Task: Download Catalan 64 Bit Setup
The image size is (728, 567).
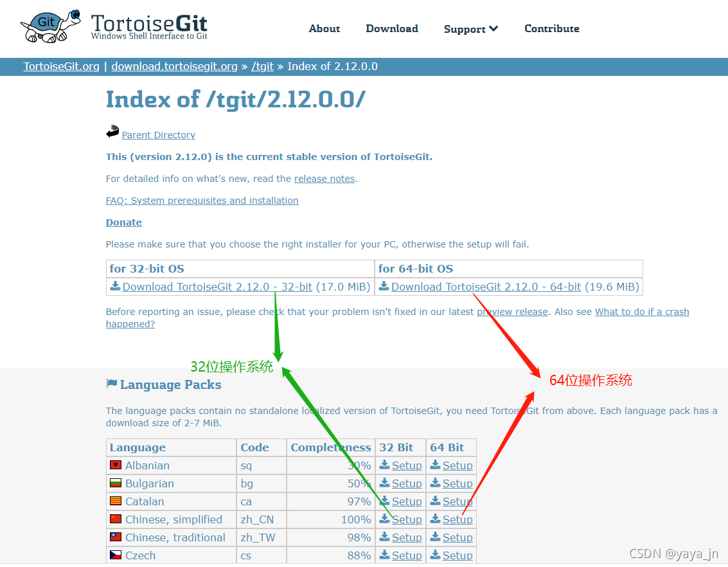Action: click(457, 501)
